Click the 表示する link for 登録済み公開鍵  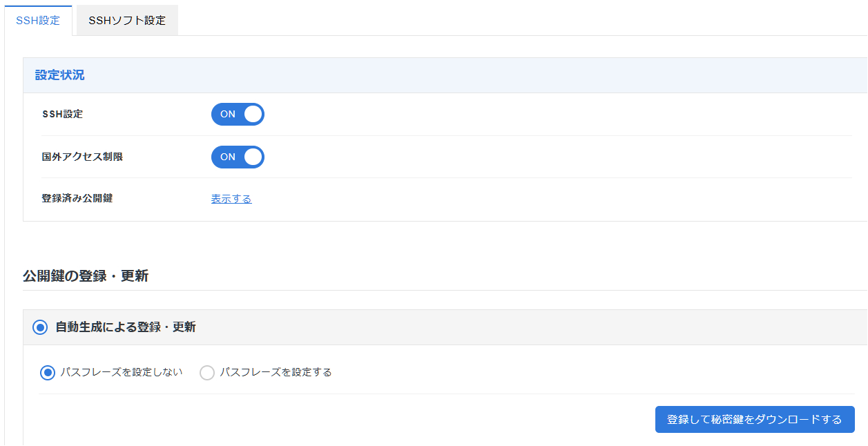(x=231, y=198)
